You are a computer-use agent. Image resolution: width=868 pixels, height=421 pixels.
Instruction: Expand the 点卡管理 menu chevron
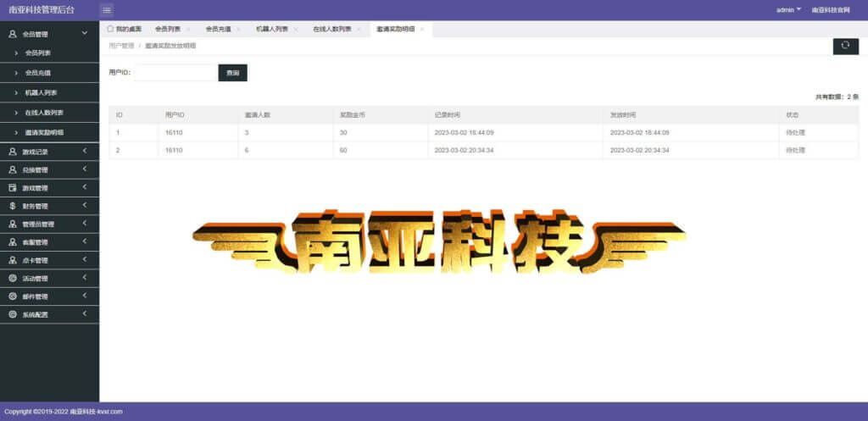click(x=85, y=259)
